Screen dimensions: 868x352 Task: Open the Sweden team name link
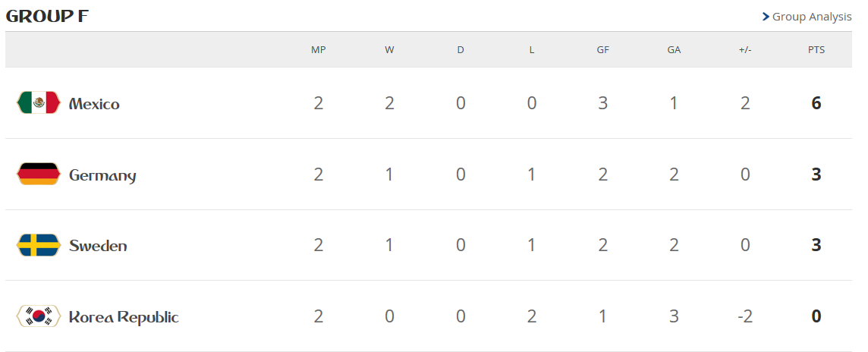(x=98, y=246)
